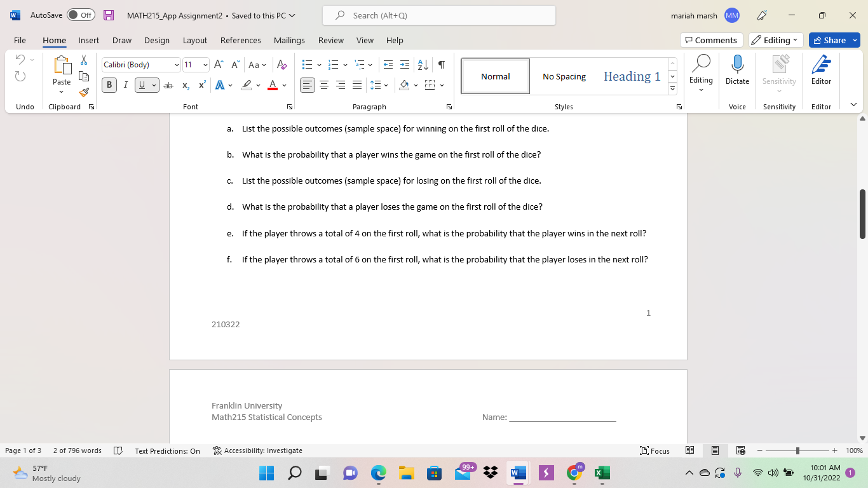
Task: Click the Subscript icon
Action: click(185, 85)
